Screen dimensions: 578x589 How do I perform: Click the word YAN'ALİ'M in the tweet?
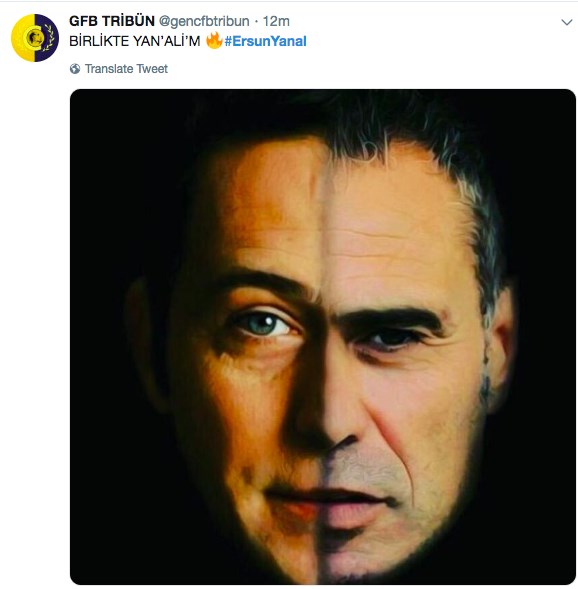[x=166, y=41]
